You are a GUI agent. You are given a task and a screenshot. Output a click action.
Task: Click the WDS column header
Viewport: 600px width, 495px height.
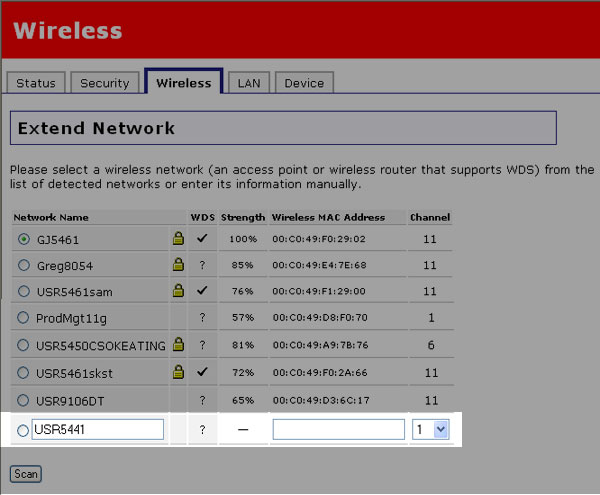click(x=203, y=217)
